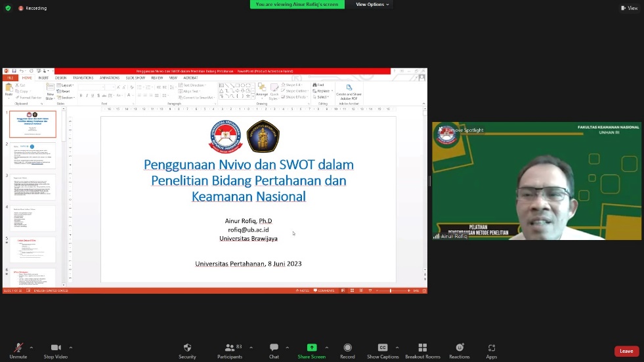The width and height of the screenshot is (644, 362).
Task: Toggle Stop Video camera
Action: pyautogui.click(x=56, y=348)
